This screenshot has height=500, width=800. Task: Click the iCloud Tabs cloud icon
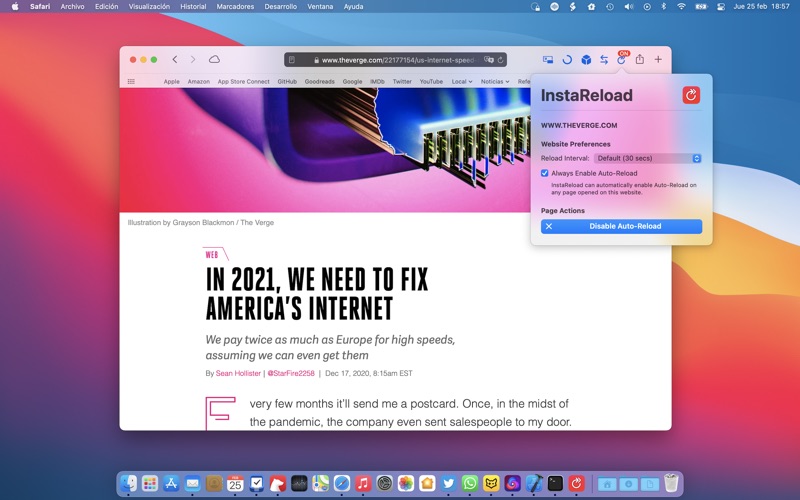214,59
